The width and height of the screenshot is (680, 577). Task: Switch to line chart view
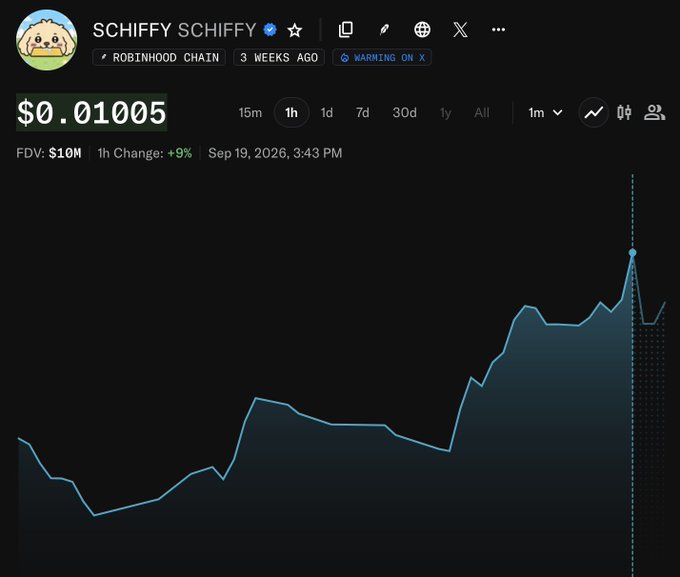coord(593,113)
